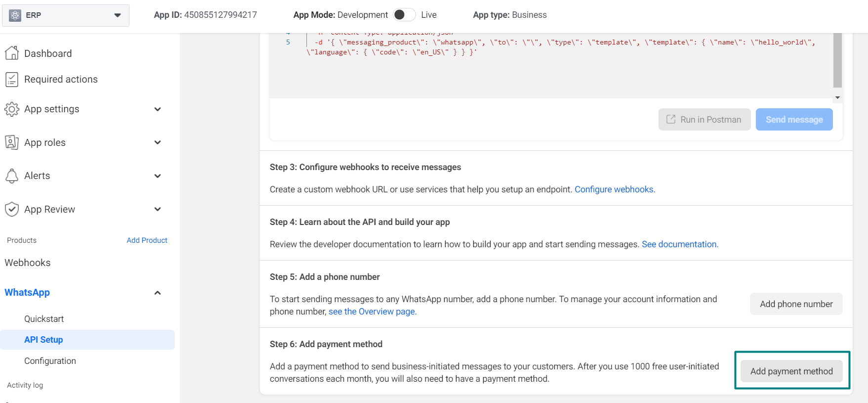Follow the see the Overview page link
Image resolution: width=868 pixels, height=403 pixels.
click(x=372, y=312)
